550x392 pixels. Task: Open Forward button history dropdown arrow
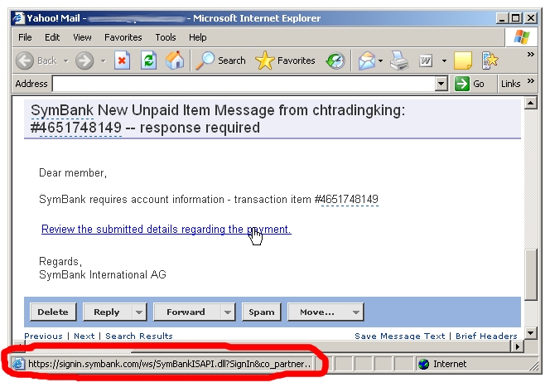coord(103,61)
